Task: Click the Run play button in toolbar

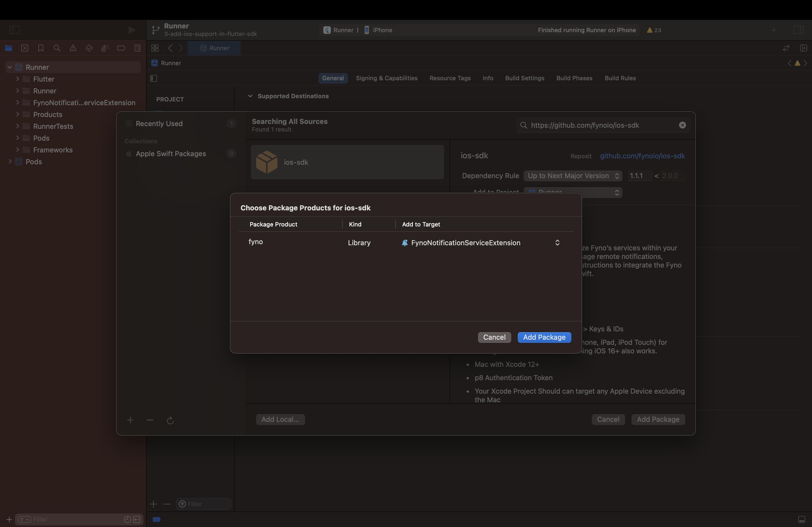Action: pyautogui.click(x=131, y=30)
